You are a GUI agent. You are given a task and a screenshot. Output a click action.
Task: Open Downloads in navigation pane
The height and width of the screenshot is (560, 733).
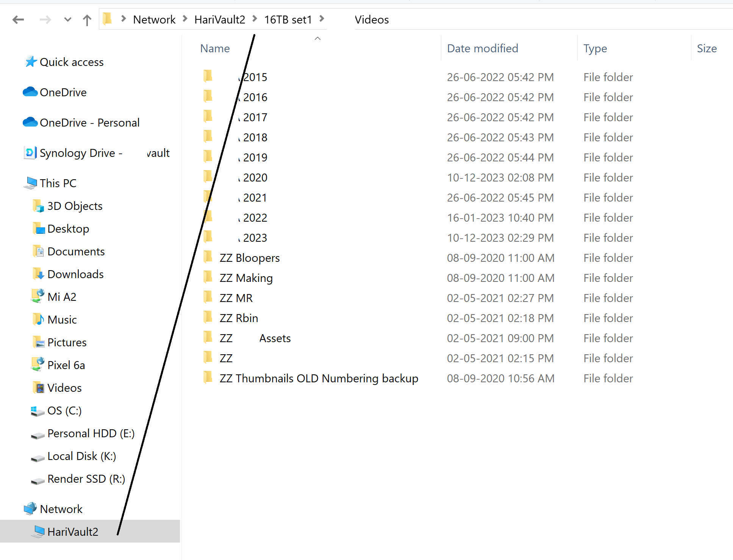point(75,274)
